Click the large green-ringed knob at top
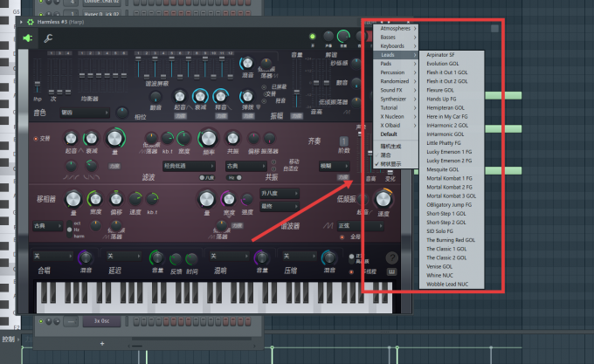Screen dimensions: 594x364 point(343,37)
